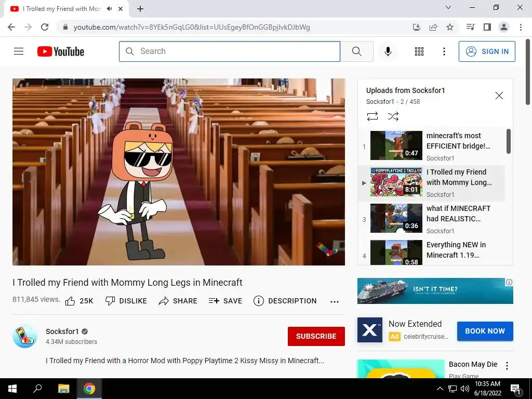532x399 pixels.
Task: Open more actions ellipsis under video
Action: pos(335,301)
